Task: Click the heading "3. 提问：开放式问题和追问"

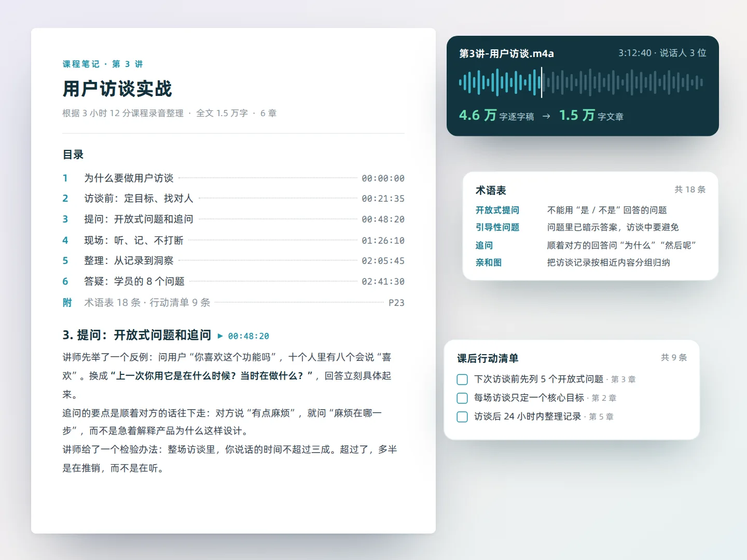Action: tap(137, 335)
